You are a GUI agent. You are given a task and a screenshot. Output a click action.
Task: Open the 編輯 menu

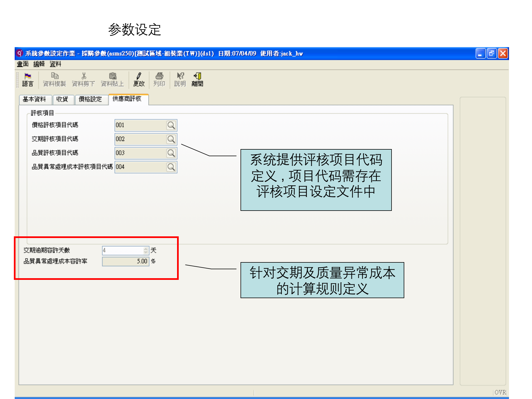(x=39, y=64)
